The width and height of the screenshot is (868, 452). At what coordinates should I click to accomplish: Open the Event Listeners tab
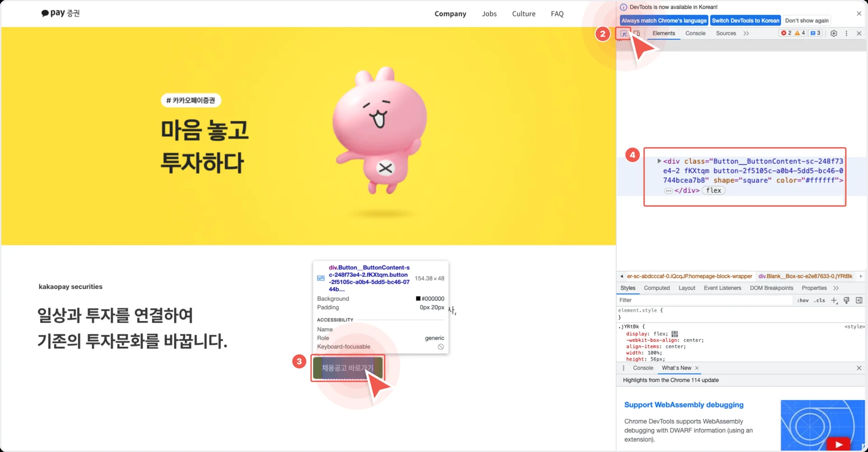722,288
